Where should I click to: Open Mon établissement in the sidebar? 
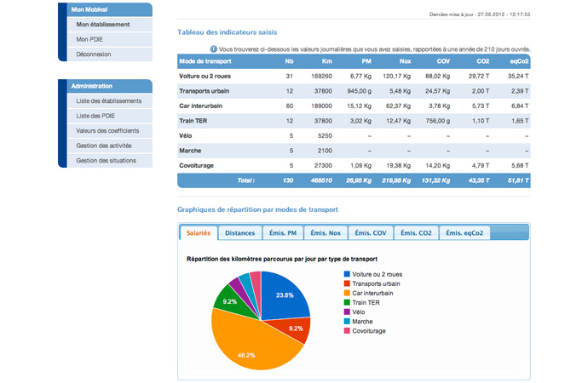click(x=103, y=25)
